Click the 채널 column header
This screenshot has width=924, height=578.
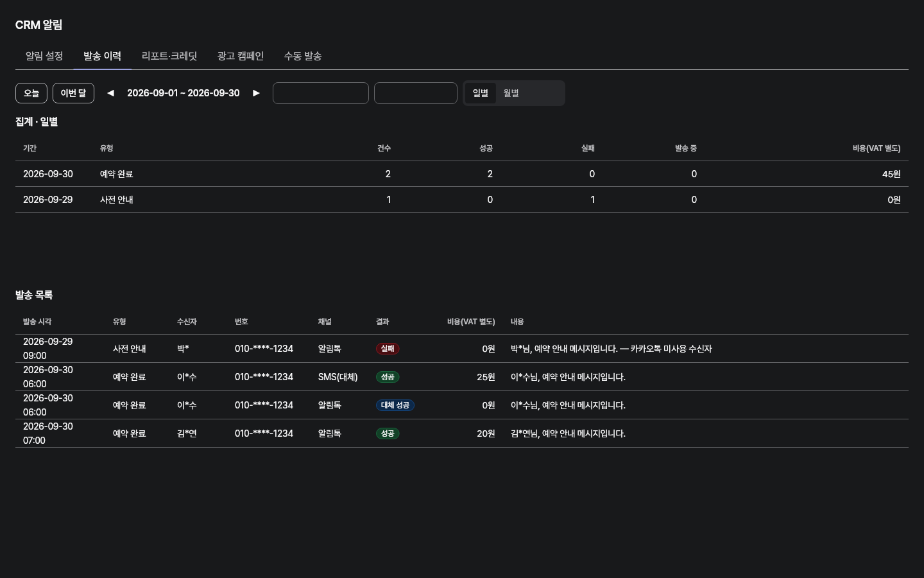(x=325, y=322)
